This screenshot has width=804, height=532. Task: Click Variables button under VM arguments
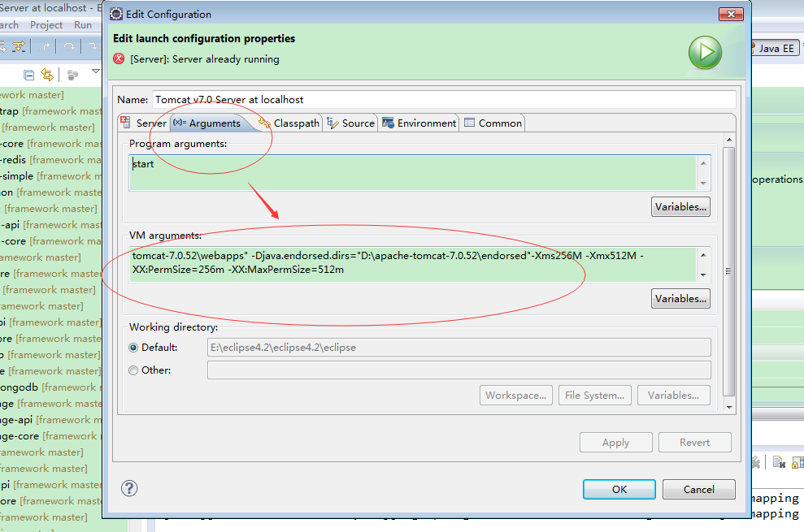click(680, 298)
